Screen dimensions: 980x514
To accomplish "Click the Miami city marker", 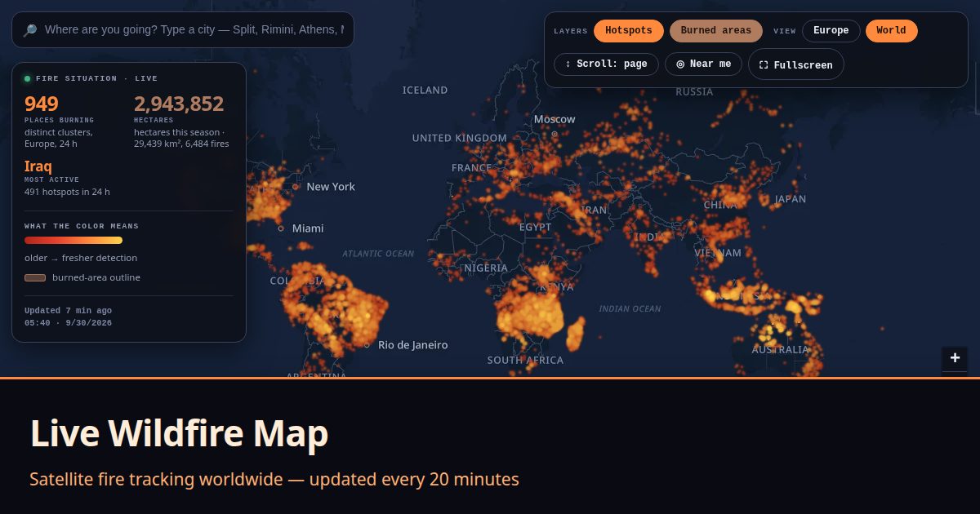I will [x=281, y=228].
